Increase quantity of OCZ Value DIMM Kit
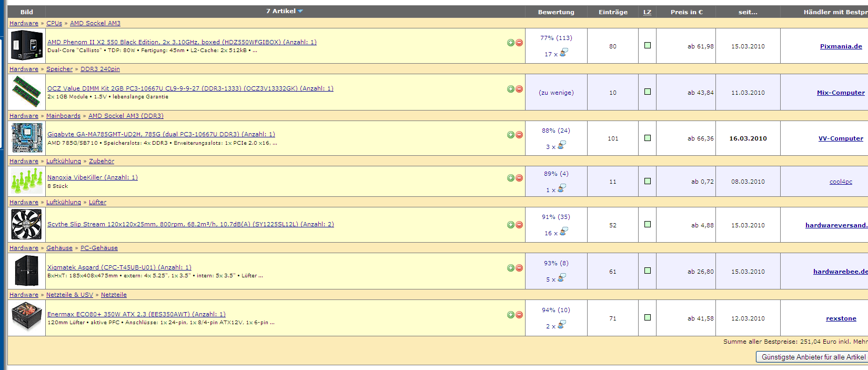Viewport: 868px width, 370px height. coord(510,89)
